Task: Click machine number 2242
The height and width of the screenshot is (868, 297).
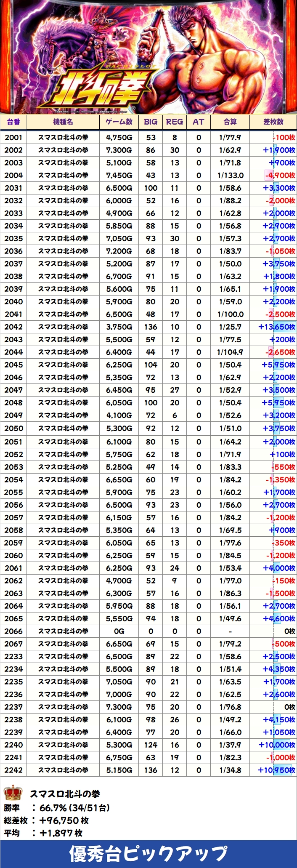Action: [13, 770]
